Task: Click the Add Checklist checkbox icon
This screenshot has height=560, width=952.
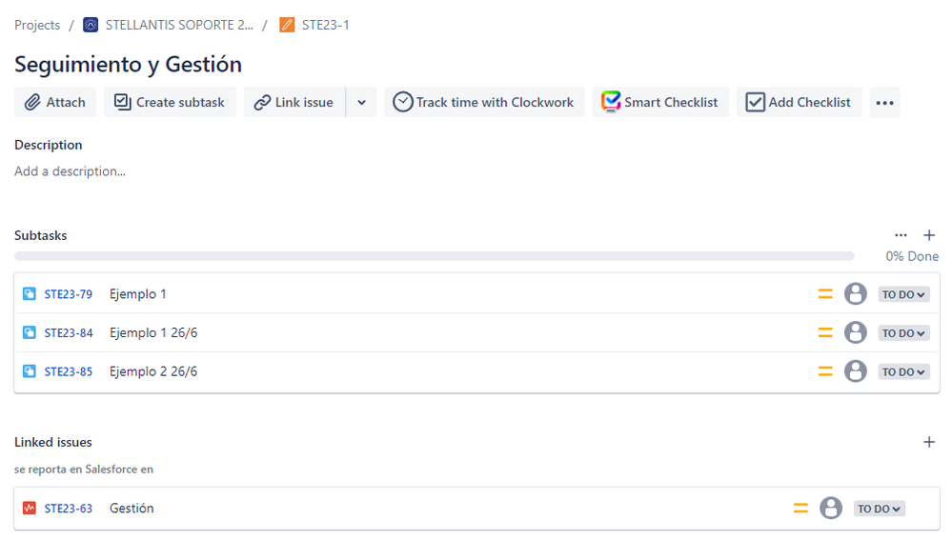Action: click(x=755, y=102)
